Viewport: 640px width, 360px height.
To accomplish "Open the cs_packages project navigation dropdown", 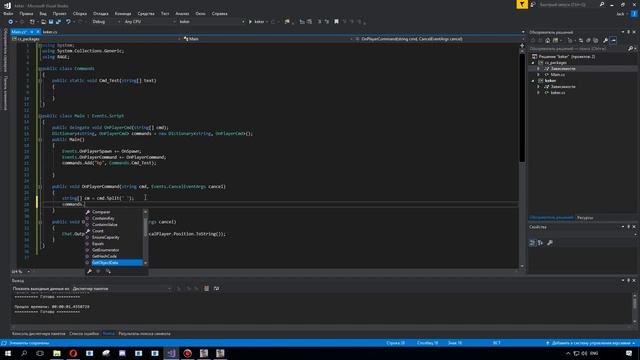I will [96, 39].
